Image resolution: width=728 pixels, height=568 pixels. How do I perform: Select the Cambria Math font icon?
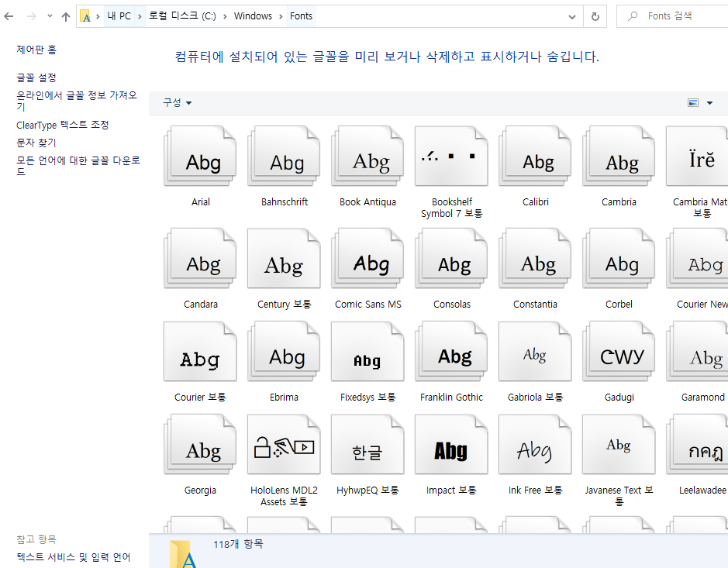click(697, 157)
